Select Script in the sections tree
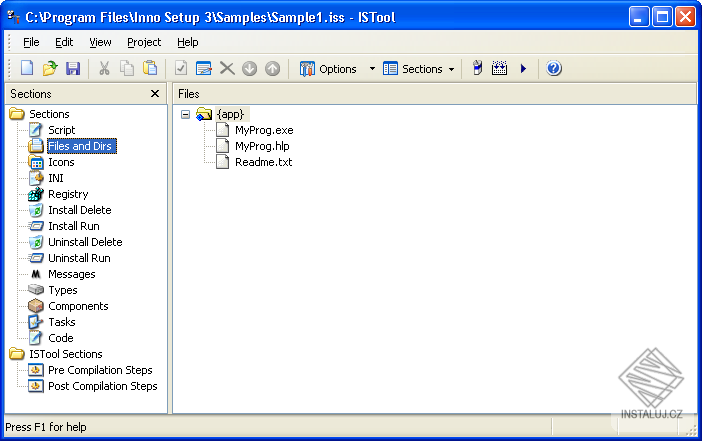The image size is (702, 441). point(61,130)
